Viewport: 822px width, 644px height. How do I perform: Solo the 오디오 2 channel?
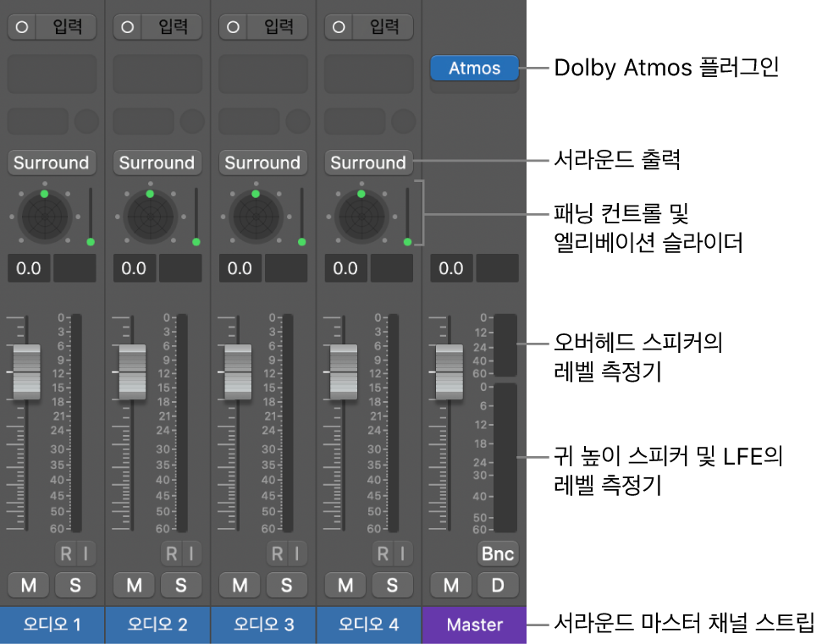point(181,585)
